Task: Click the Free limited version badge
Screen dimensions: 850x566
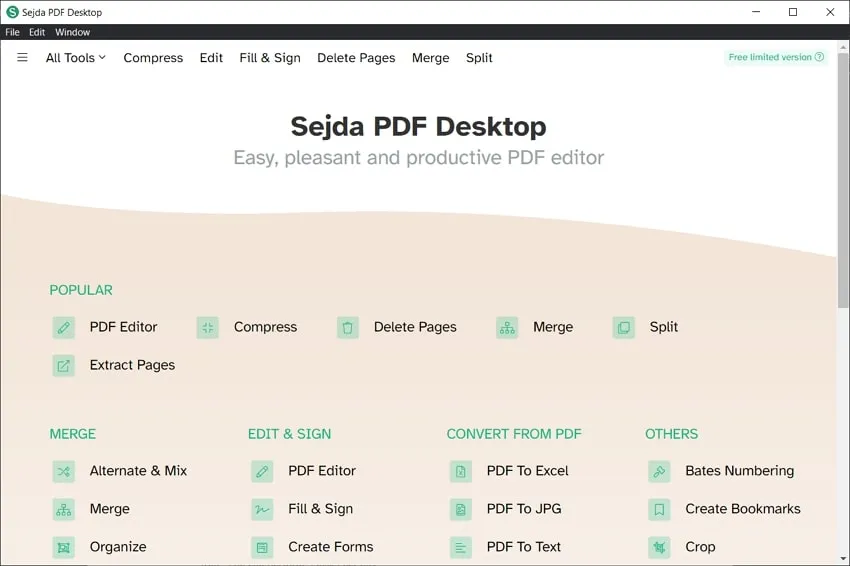Action: point(776,57)
